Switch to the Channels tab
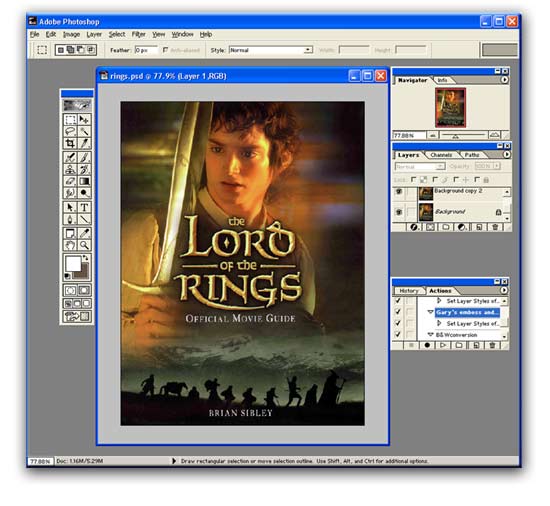This screenshot has width=550, height=506. click(441, 155)
